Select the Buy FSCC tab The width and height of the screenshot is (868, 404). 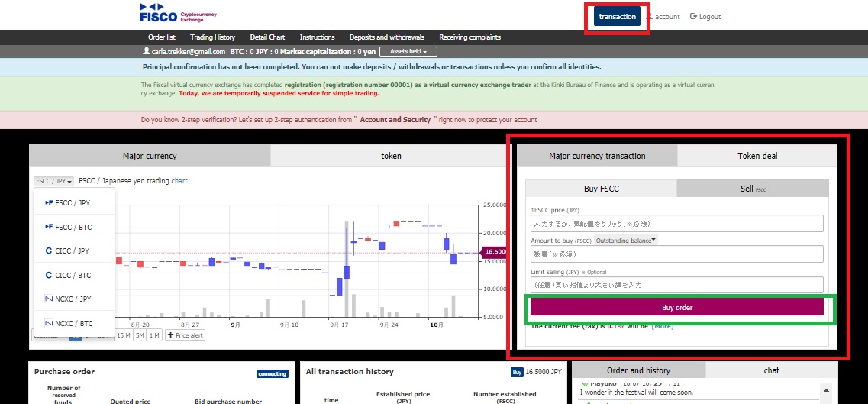click(601, 189)
